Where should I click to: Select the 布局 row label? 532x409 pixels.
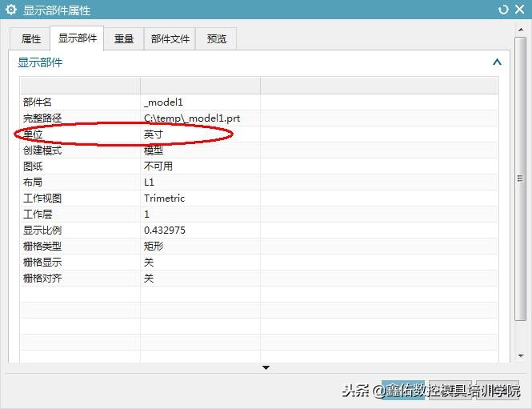pyautogui.click(x=33, y=182)
